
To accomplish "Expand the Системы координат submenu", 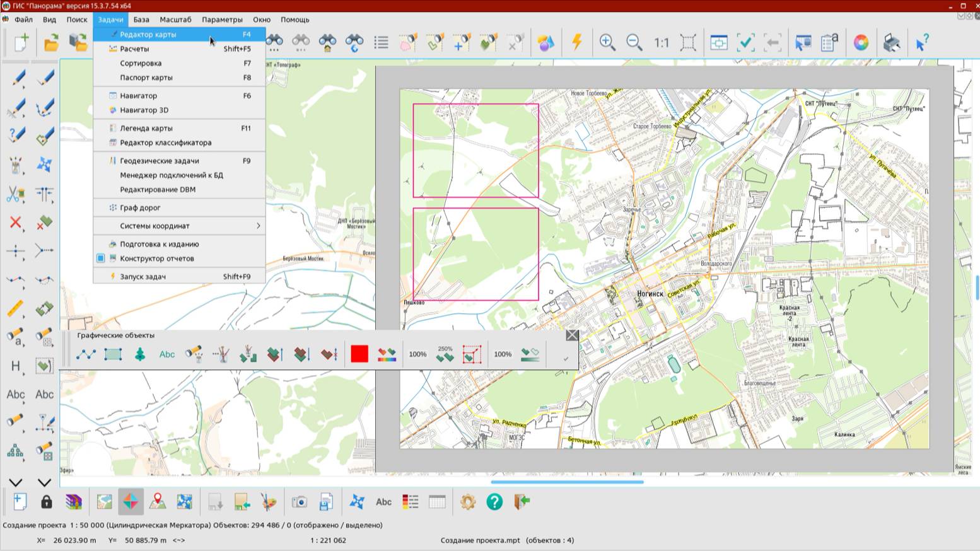I will click(x=178, y=226).
